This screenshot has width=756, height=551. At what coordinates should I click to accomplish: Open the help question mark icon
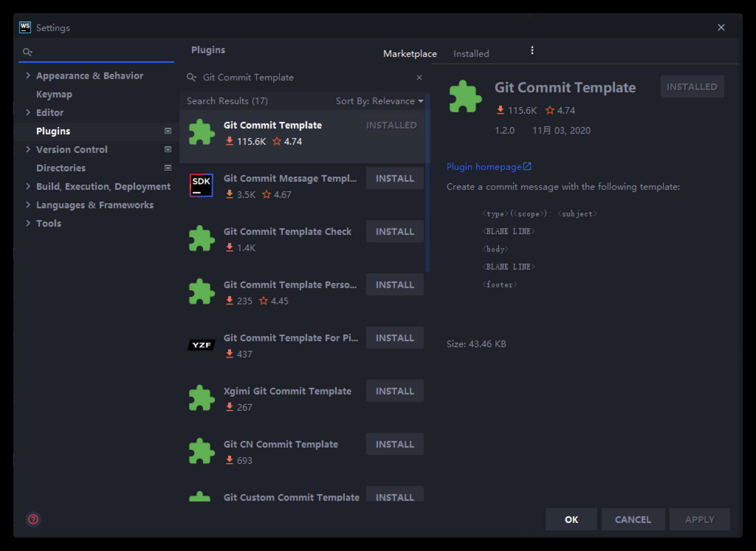pyautogui.click(x=33, y=519)
